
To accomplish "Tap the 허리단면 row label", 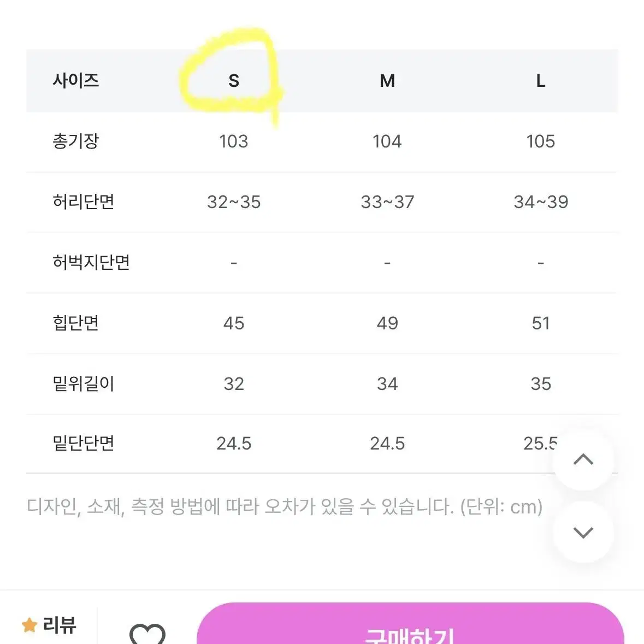I will pos(84,202).
